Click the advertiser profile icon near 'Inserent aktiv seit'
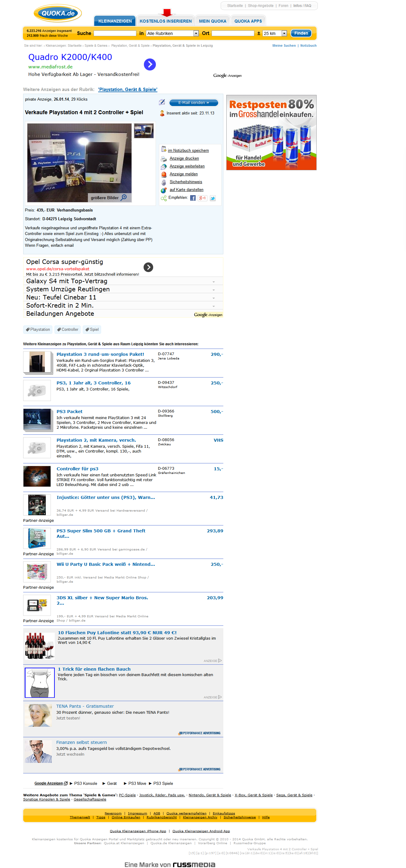This screenshot has height=868, width=406. (162, 113)
